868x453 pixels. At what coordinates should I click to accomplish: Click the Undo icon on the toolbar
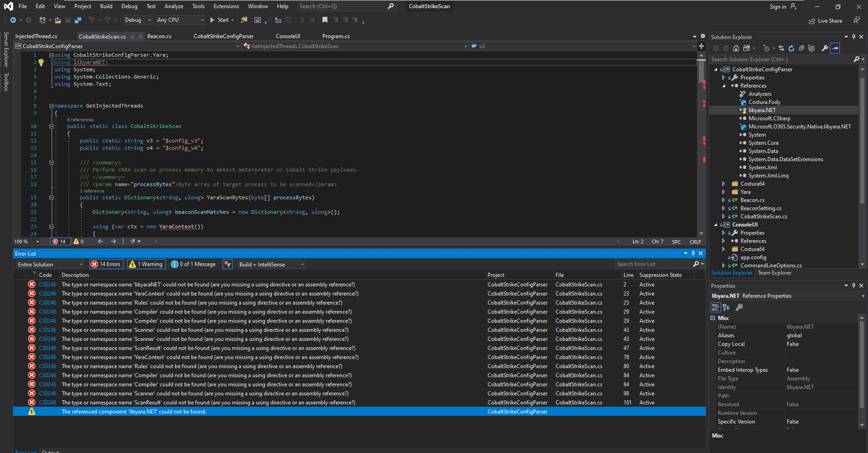92,20
